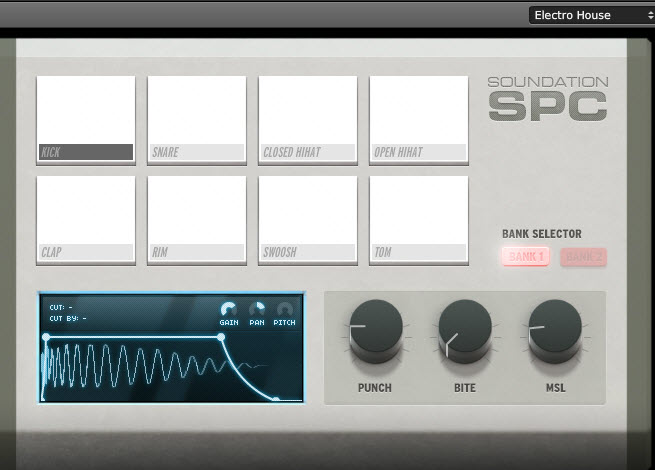Trigger the RIM drum pad
Screen dimensions: 655x470
point(197,220)
